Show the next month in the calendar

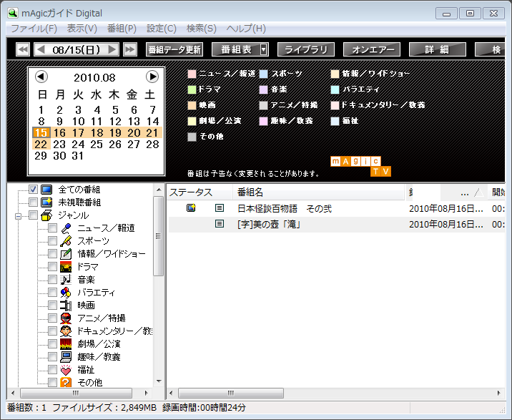tap(152, 77)
